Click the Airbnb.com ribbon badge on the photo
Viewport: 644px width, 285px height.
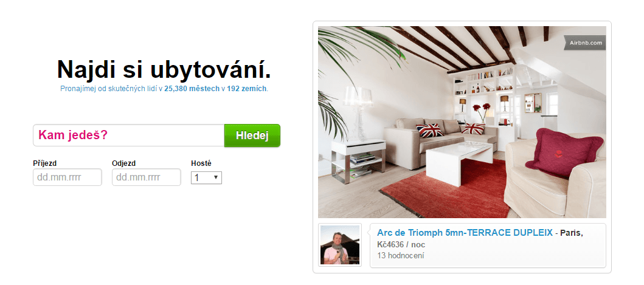pyautogui.click(x=585, y=43)
